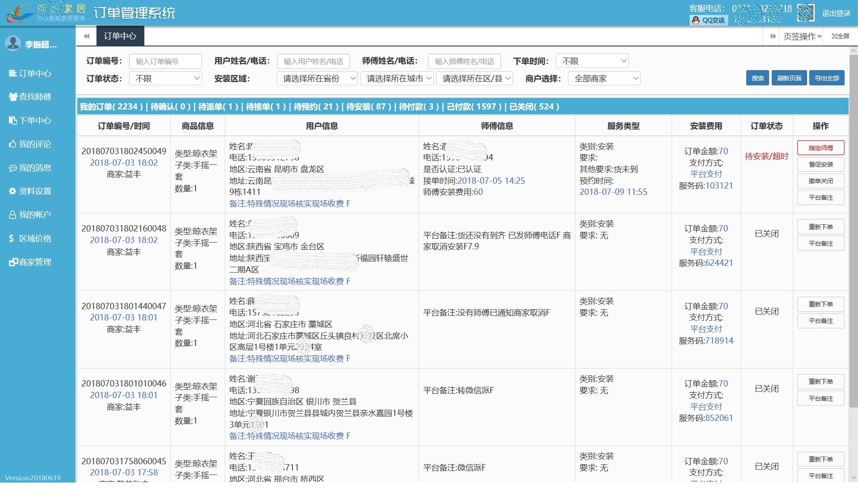
Task: Focus the 用户姓名/电话 input field
Action: click(313, 61)
